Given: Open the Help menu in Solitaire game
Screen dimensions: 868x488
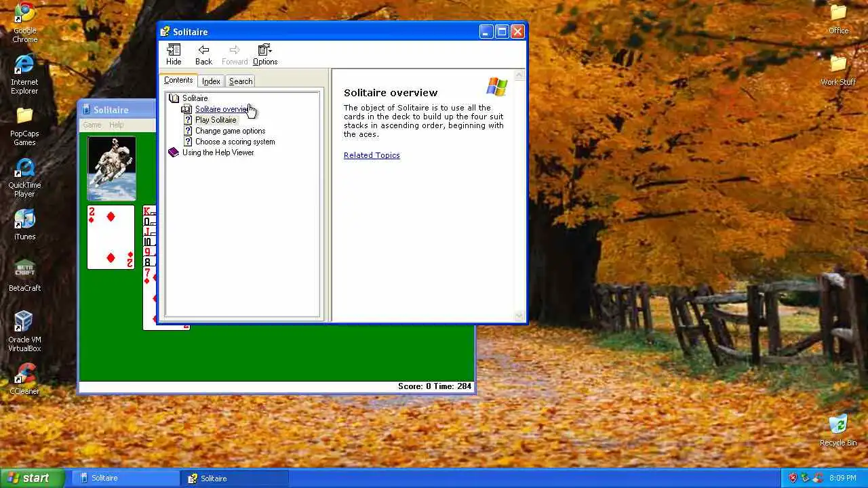Looking at the screenshot, I should (117, 125).
